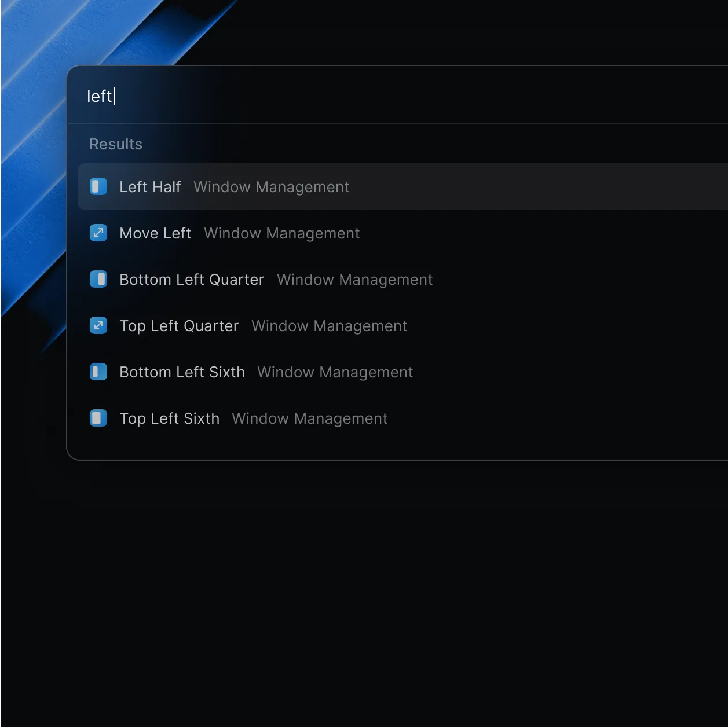Image resolution: width=728 pixels, height=727 pixels.
Task: Select the Bottom Left Sixth command
Action: [x=182, y=372]
